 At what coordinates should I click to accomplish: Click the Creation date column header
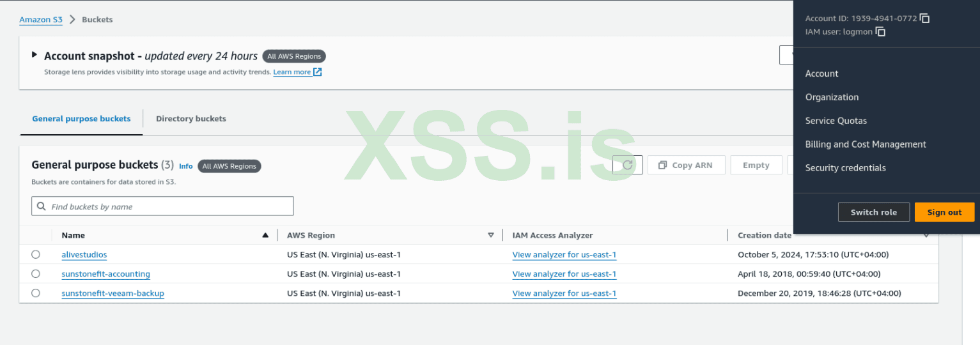765,235
